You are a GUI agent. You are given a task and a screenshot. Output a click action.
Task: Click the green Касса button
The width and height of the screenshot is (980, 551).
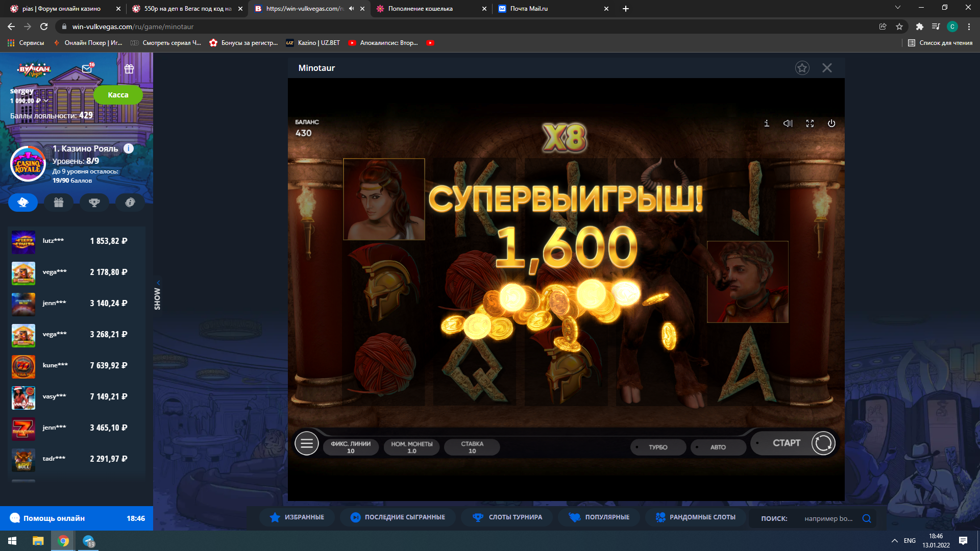coord(118,95)
